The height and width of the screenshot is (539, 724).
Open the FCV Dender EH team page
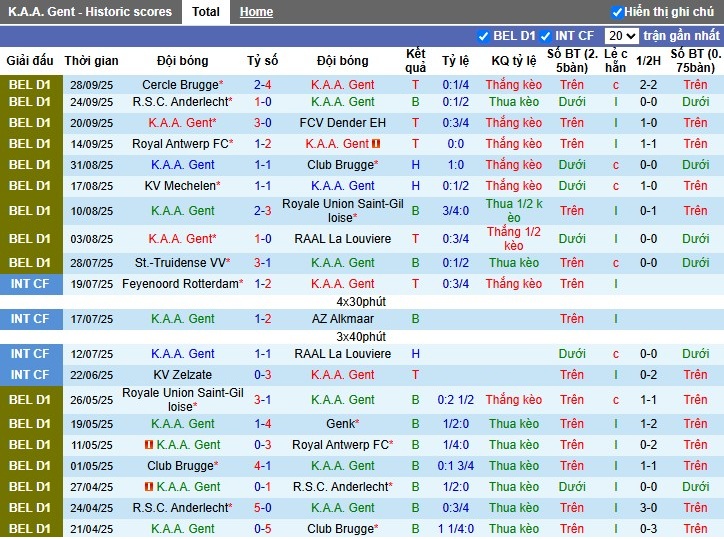[x=342, y=123]
